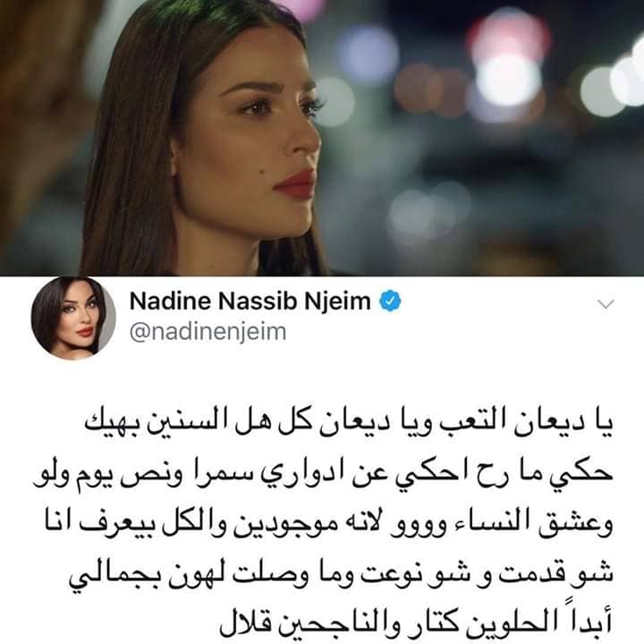Open the Nadine Nassib Njeim profile name
Image resolution: width=644 pixels, height=644 pixels.
click(250, 301)
